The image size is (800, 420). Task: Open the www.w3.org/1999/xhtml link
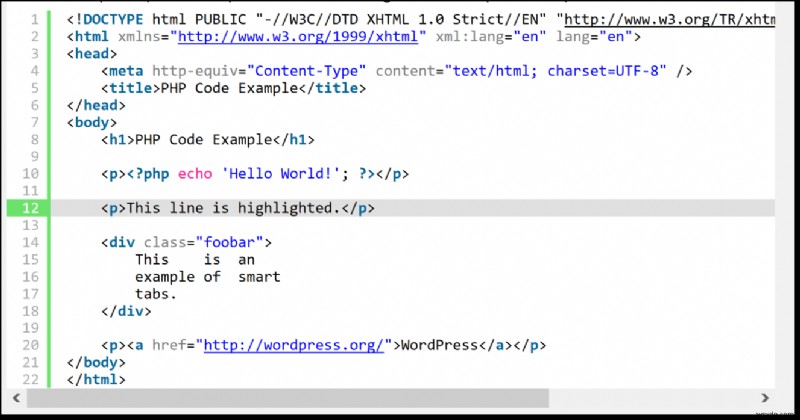[298, 37]
